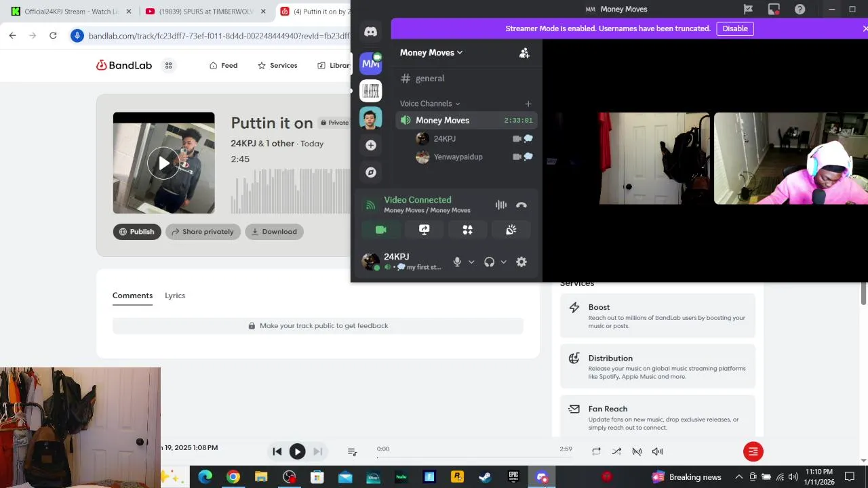The width and height of the screenshot is (868, 488).
Task: Open the BandLab Services menu
Action: click(277, 66)
